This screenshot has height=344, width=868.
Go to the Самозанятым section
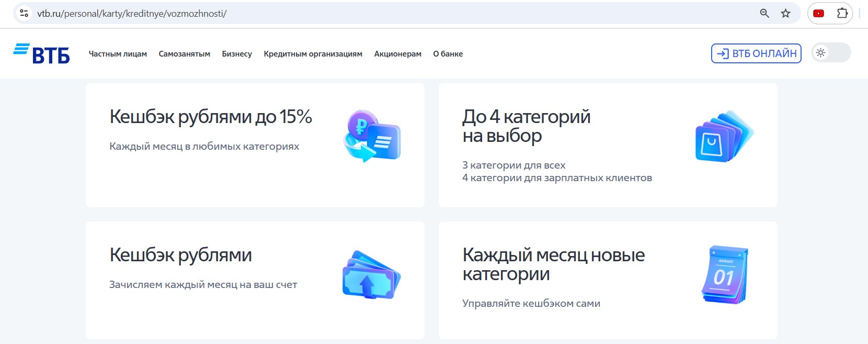coord(184,54)
